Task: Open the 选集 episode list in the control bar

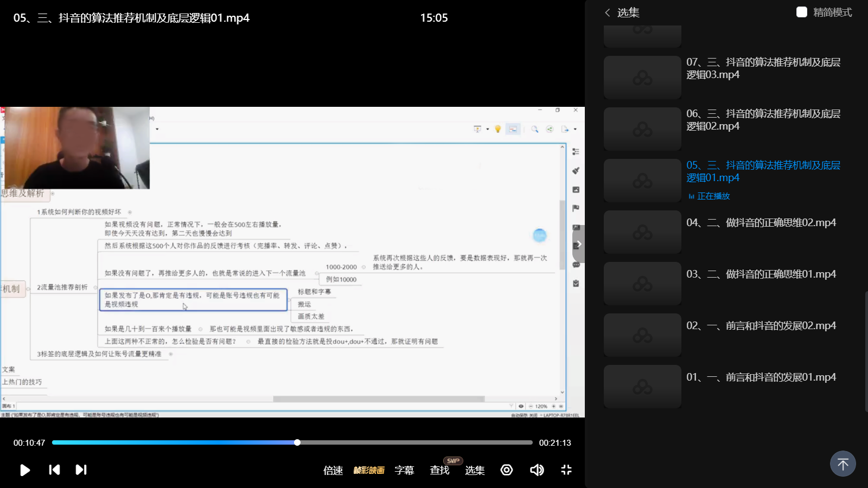Action: pos(475,470)
